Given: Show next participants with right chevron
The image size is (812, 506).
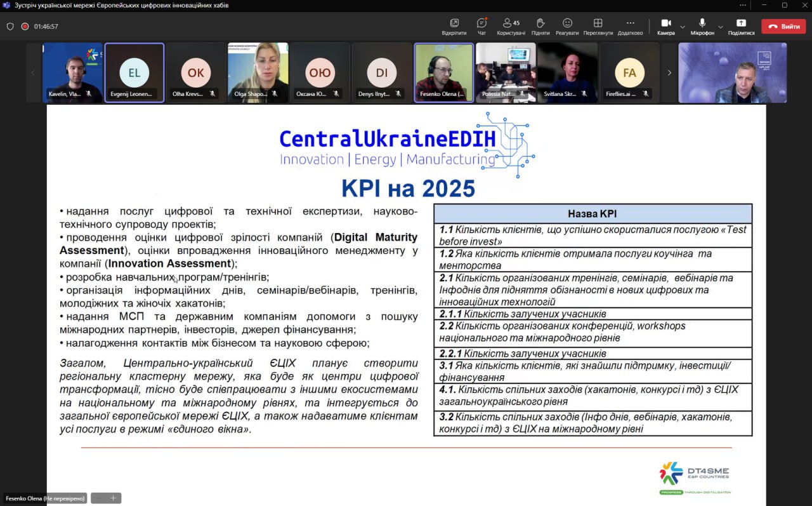Looking at the screenshot, I should pyautogui.click(x=669, y=73).
